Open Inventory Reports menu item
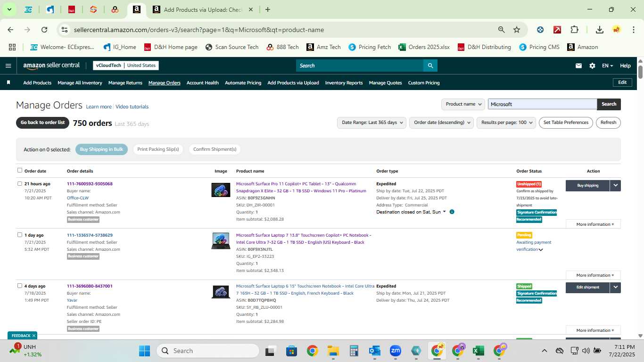 pos(344,82)
